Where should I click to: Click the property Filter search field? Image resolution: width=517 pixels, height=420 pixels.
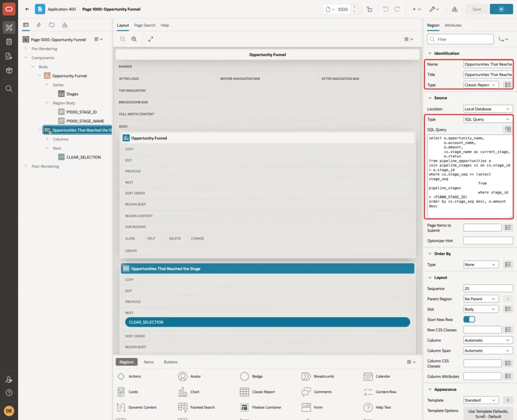pos(460,39)
